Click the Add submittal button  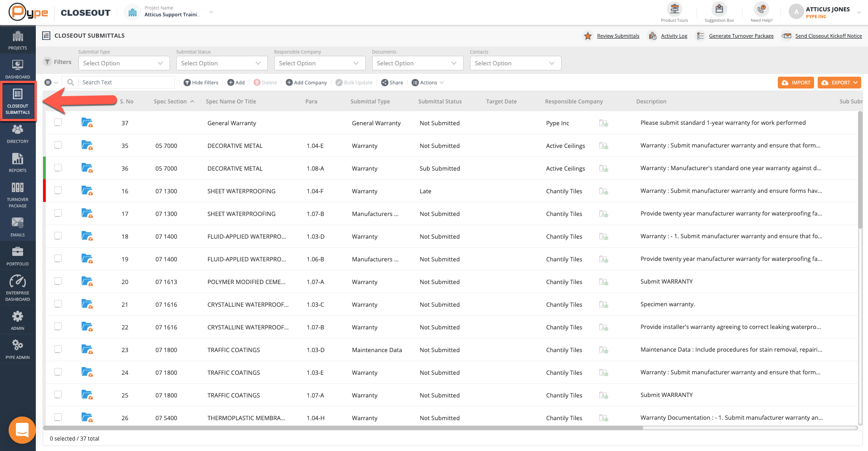pos(236,83)
